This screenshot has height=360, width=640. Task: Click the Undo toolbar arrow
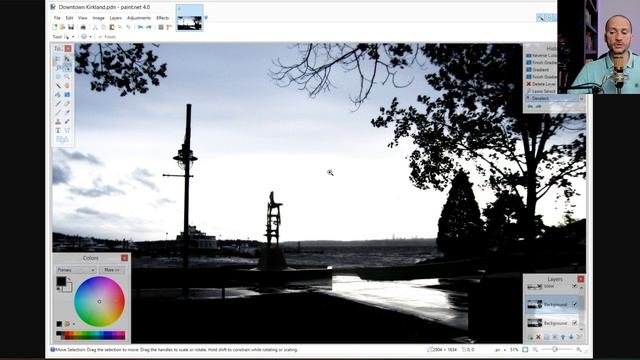pos(140,27)
